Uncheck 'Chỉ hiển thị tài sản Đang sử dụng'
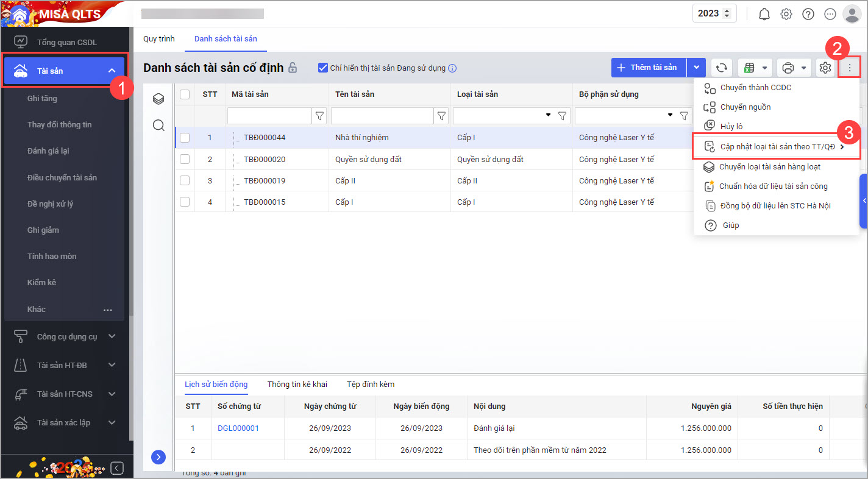The width and height of the screenshot is (868, 479). coord(323,68)
